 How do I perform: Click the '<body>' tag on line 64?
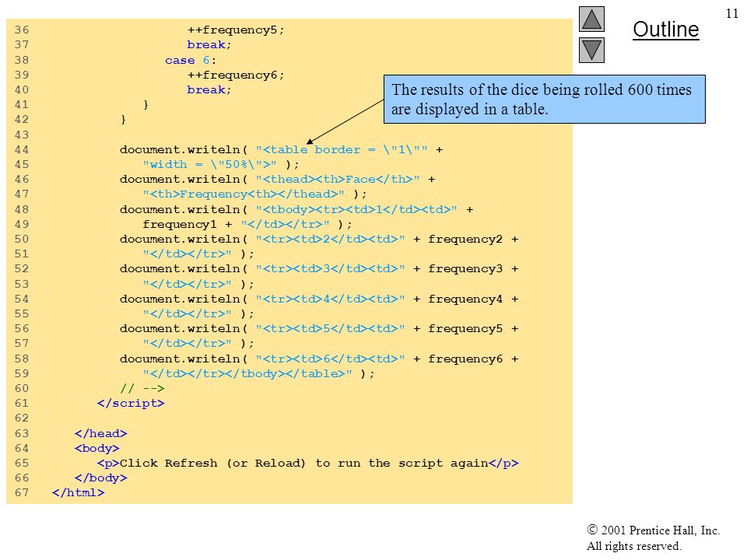pos(96,448)
